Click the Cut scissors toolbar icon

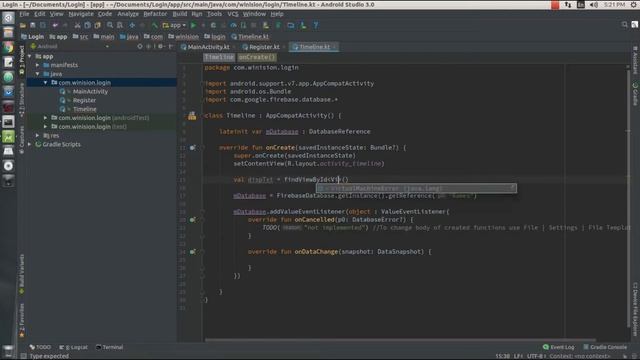pos(77,25)
